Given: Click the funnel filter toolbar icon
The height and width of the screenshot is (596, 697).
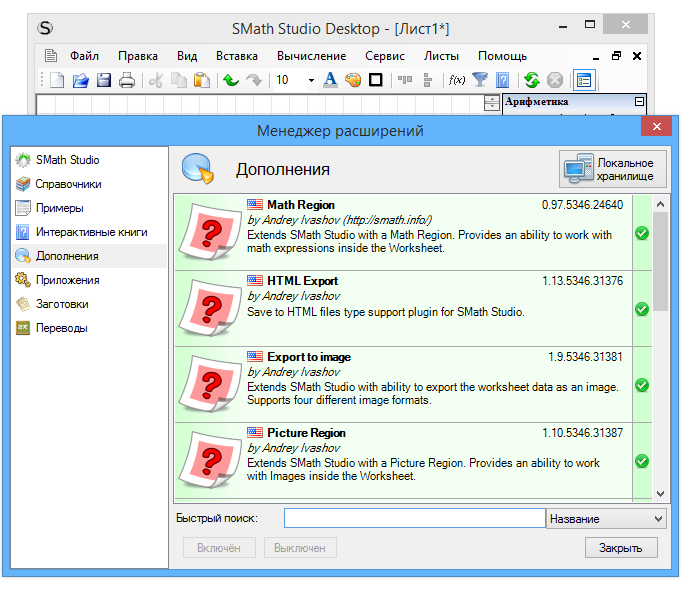Looking at the screenshot, I should tap(480, 80).
